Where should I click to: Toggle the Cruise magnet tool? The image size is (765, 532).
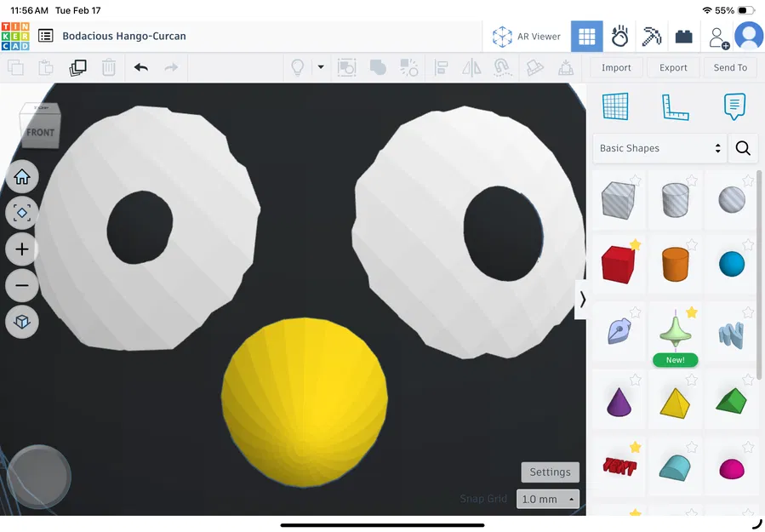pos(503,67)
